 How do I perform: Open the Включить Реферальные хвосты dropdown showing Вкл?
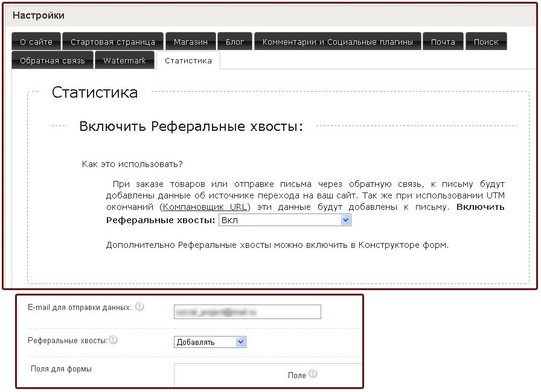284,220
